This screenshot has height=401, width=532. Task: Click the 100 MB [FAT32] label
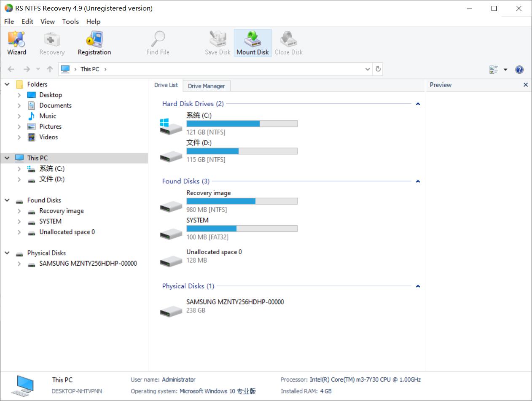point(207,237)
